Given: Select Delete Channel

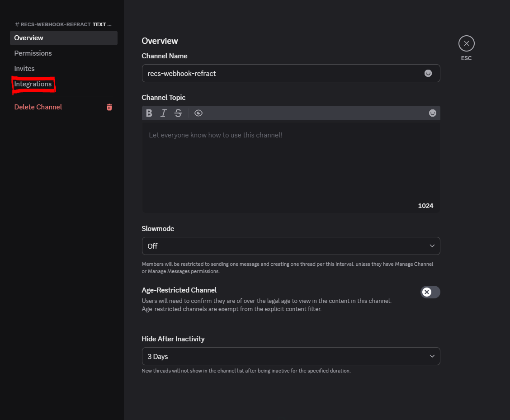Looking at the screenshot, I should pos(38,107).
